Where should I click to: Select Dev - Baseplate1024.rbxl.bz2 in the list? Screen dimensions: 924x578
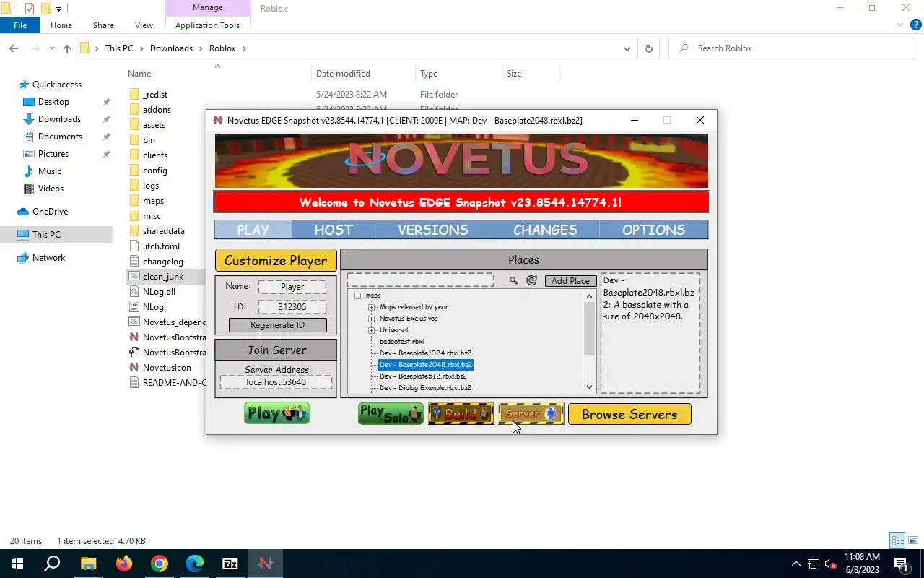pyautogui.click(x=425, y=353)
